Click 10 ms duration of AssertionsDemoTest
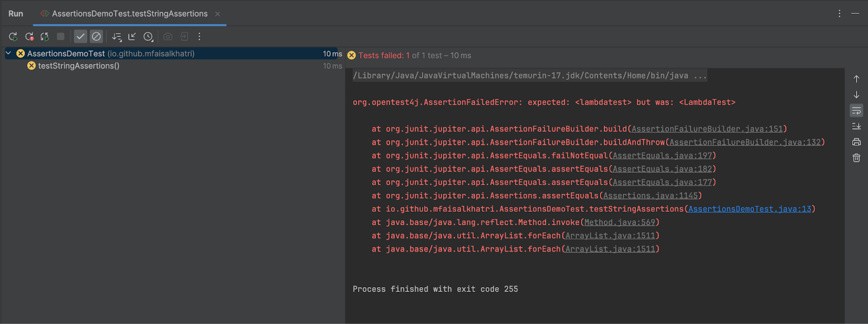This screenshot has width=868, height=324. click(x=333, y=54)
